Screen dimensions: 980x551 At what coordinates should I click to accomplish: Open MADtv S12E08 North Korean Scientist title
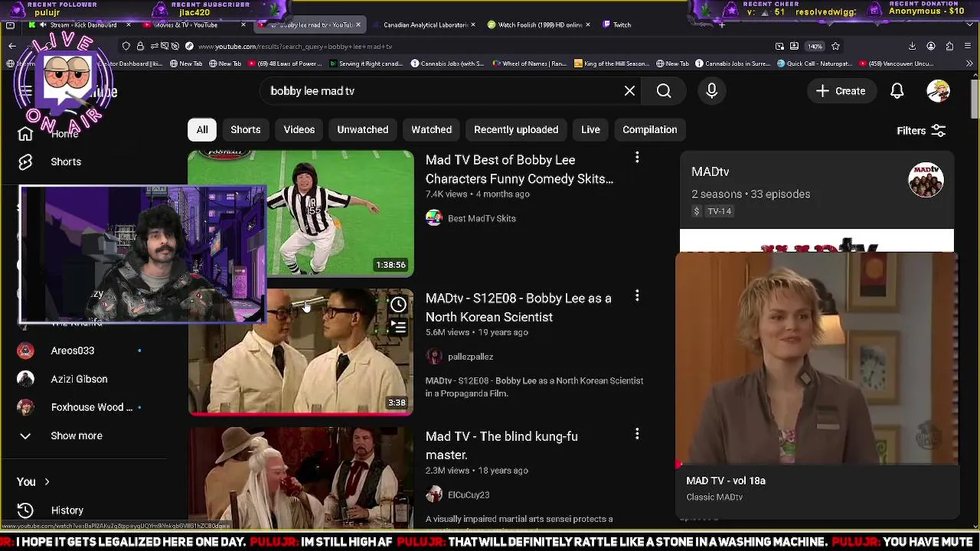(518, 307)
